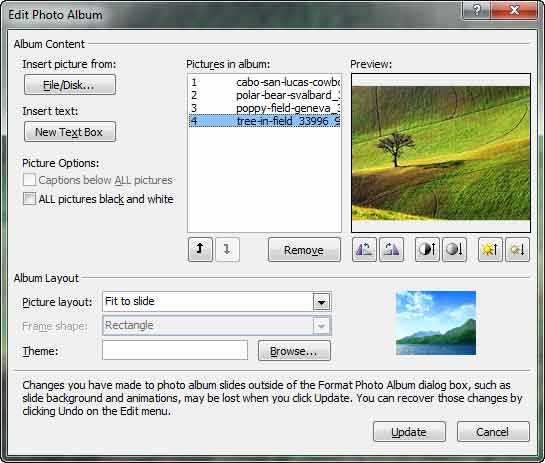Toggle ALL pictures black and white
Image resolution: width=545 pixels, height=463 pixels.
click(29, 199)
